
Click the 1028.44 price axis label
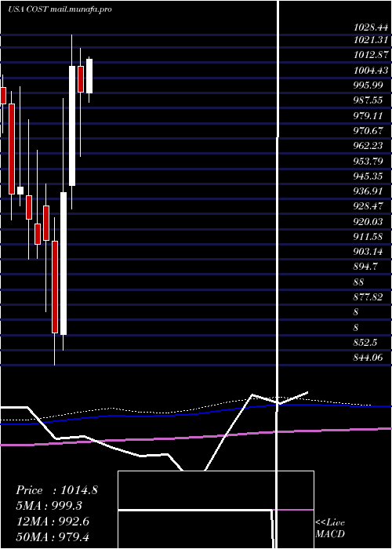click(x=371, y=27)
